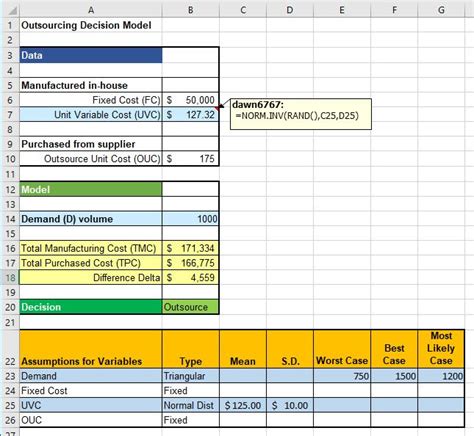The width and height of the screenshot is (474, 436).
Task: Select the Total Purchased Cost value 166,775
Action: (x=191, y=263)
